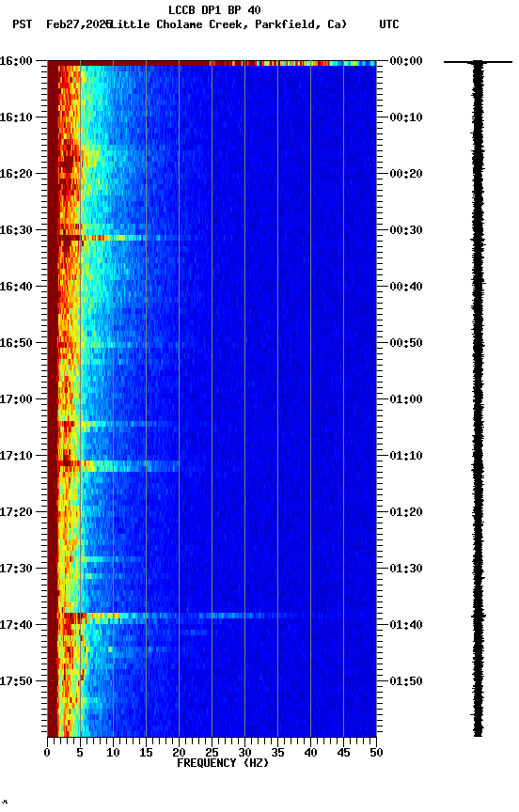Click the 17:30 PST time label

click(16, 570)
